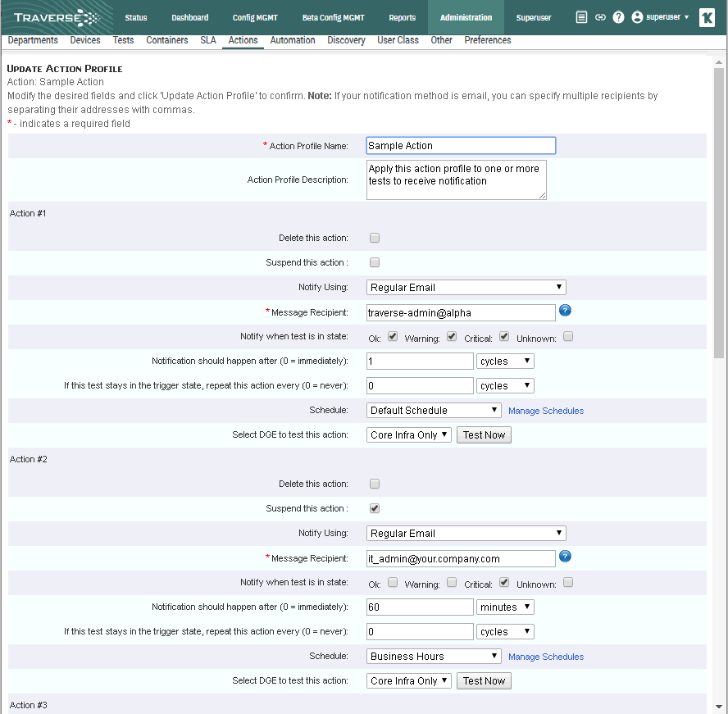
Task: Switch to the Tests tab
Action: pos(123,40)
